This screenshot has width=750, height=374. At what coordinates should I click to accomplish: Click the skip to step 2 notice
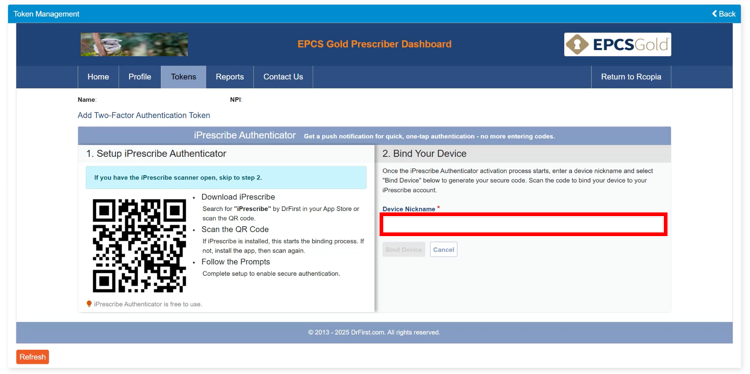pyautogui.click(x=226, y=177)
